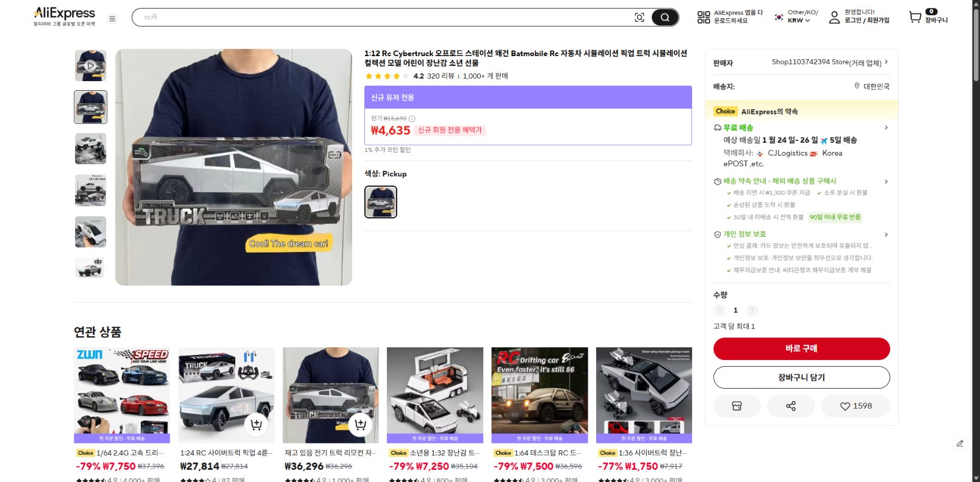Click the image search camera icon
980x482 pixels.
tap(640, 18)
